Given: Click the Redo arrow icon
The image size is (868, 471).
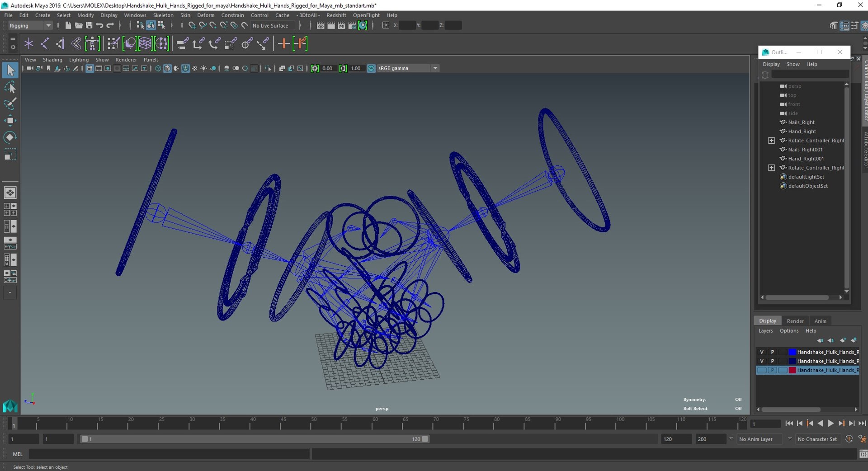Looking at the screenshot, I should click(110, 25).
